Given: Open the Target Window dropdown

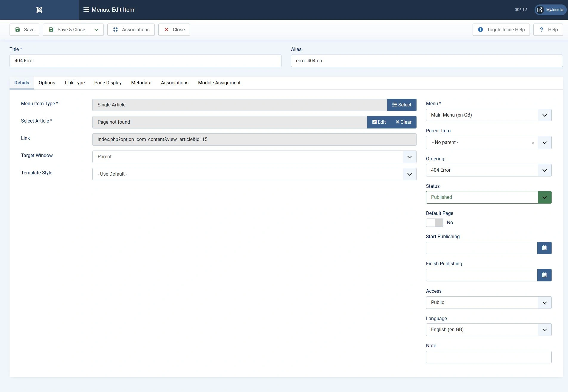Looking at the screenshot, I should pos(254,157).
